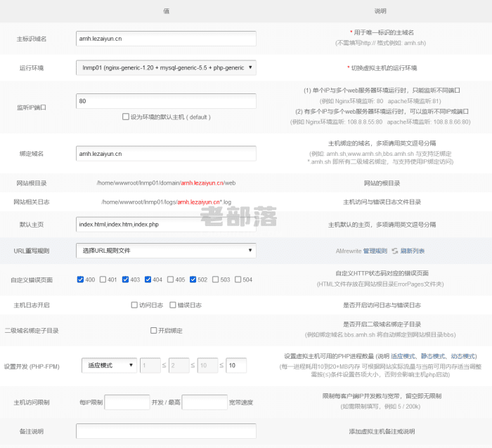Uncheck the 400 error page checkbox
This screenshot has height=448, width=492.
[x=80, y=279]
